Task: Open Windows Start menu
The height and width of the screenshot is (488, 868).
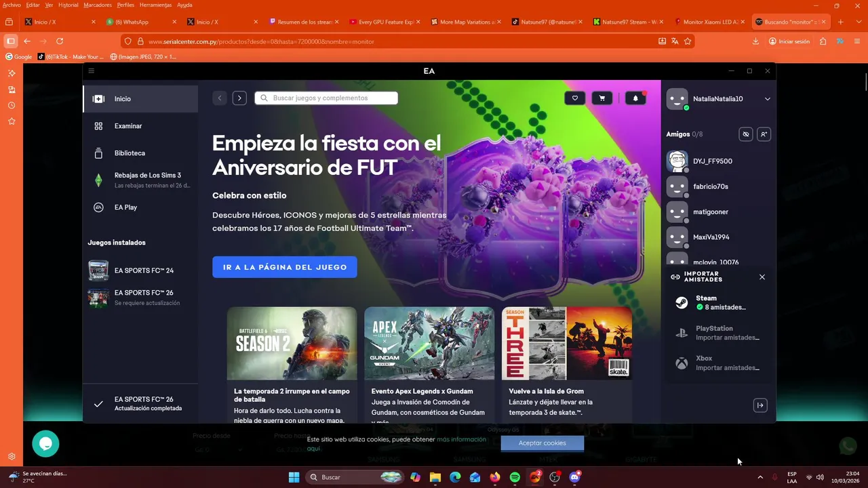Action: 294,477
